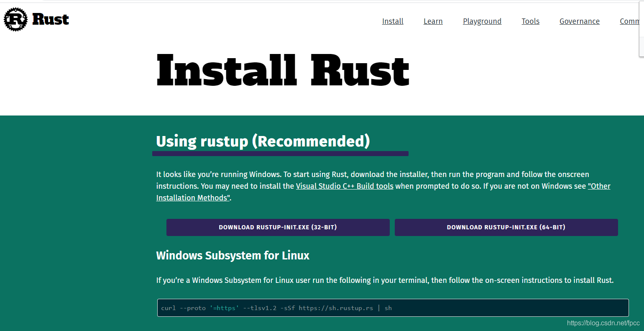Click the Rust gear logo icon
Screen dimensions: 644x331
pyautogui.click(x=15, y=19)
